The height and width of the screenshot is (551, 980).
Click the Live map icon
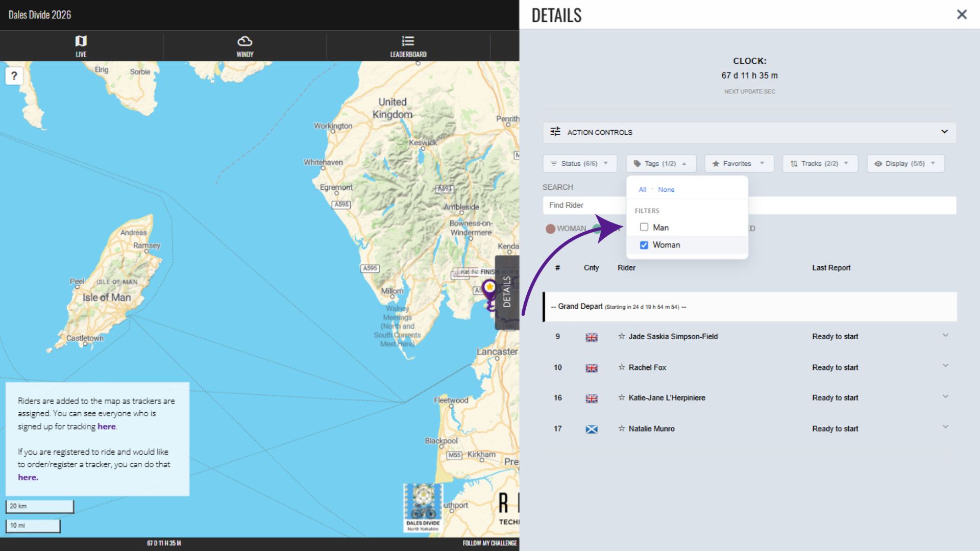(x=81, y=41)
